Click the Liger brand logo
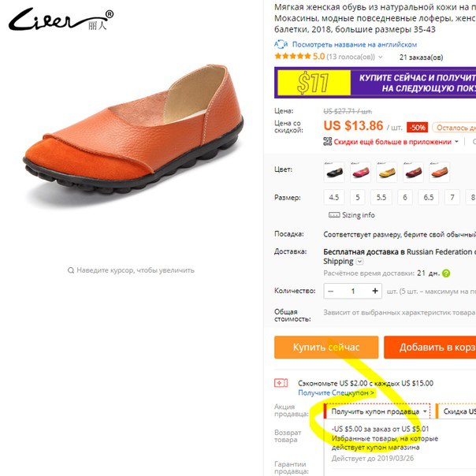Screen dimensions: 476x476 click(x=61, y=20)
